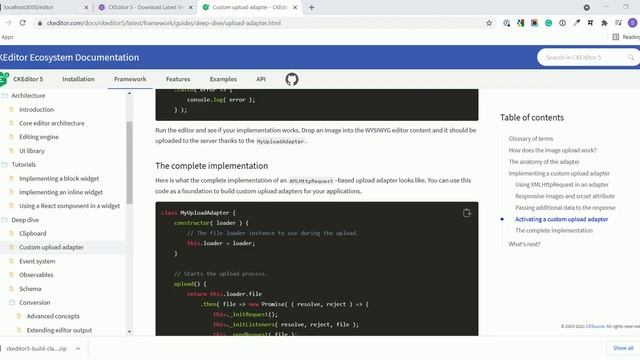The height and width of the screenshot is (360, 640).
Task: Open Clipboard page in sidebar
Action: point(33,233)
